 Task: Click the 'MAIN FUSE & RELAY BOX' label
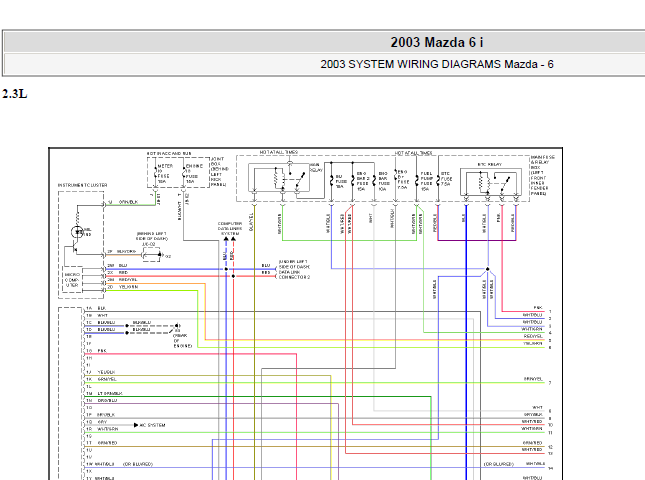tap(542, 175)
